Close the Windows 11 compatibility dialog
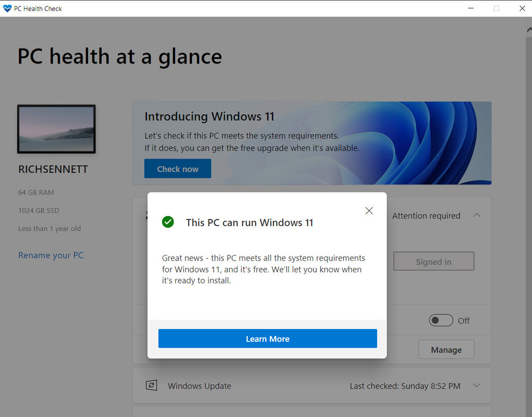The image size is (532, 417). point(369,211)
